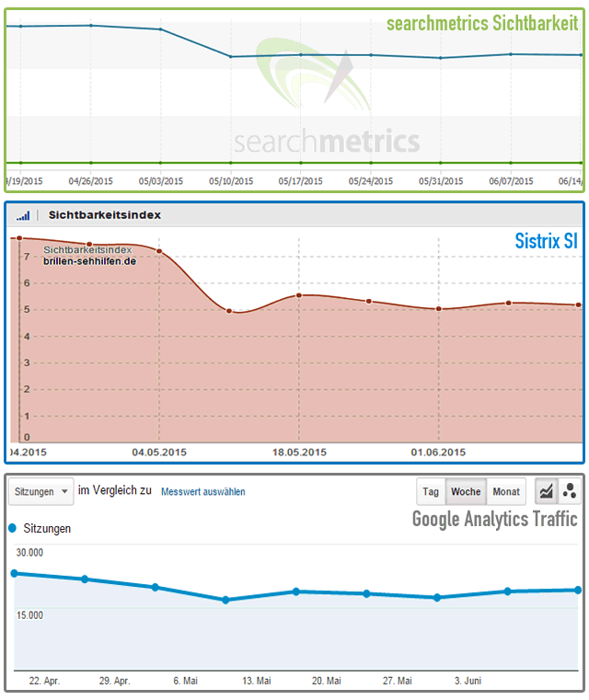
Task: Select the Woche view button
Action: [466, 491]
